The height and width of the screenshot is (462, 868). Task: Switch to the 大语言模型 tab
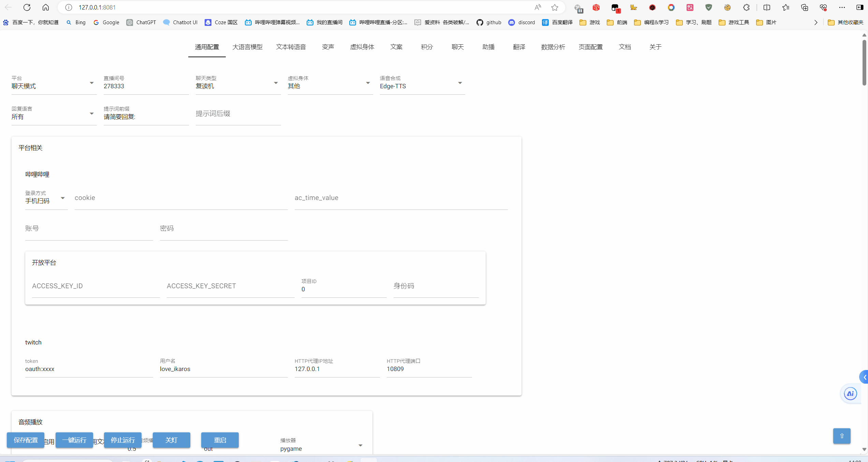click(x=247, y=47)
